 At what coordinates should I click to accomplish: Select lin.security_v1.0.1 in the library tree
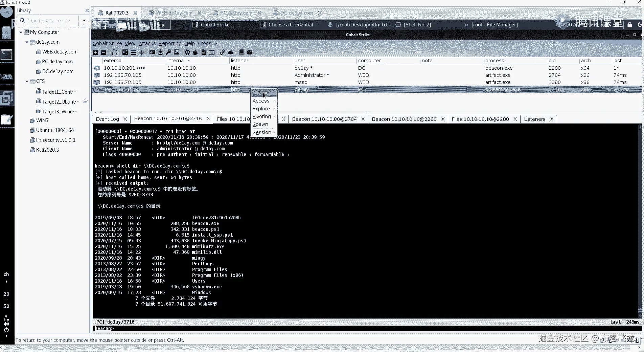53,140
